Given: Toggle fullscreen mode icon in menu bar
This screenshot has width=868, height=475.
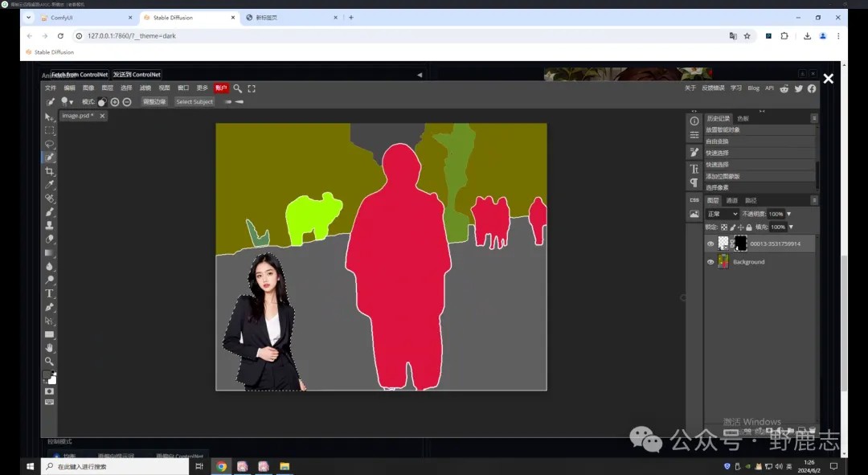Looking at the screenshot, I should pos(252,88).
